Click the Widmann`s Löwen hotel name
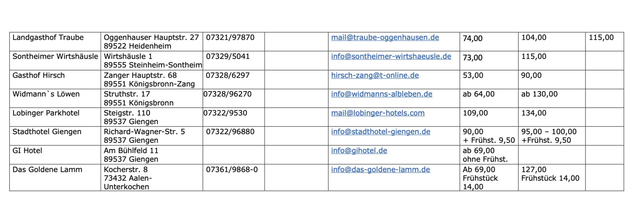The width and height of the screenshot is (644, 212). (46, 94)
